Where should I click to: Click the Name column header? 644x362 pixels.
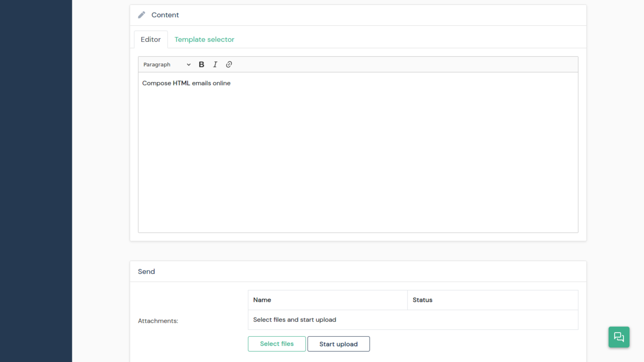click(328, 300)
